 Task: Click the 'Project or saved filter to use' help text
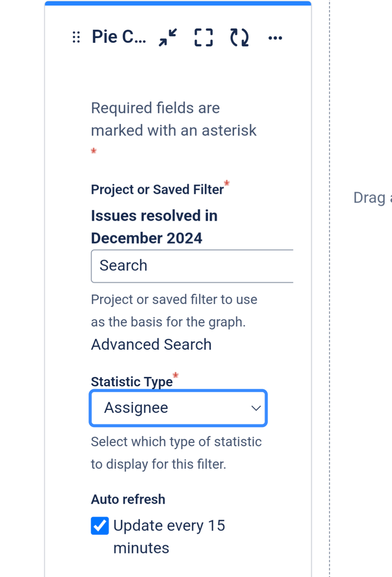(x=174, y=300)
